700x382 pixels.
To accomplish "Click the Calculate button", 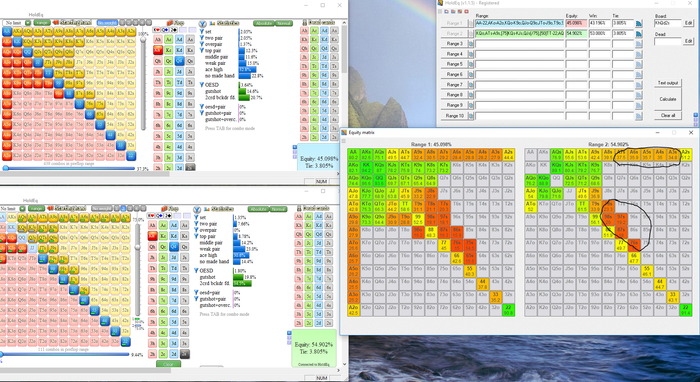I will [667, 99].
